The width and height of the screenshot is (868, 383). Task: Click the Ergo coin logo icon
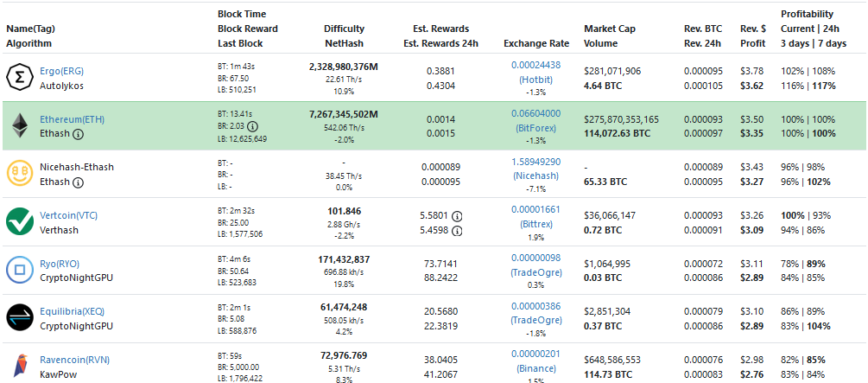(x=19, y=78)
